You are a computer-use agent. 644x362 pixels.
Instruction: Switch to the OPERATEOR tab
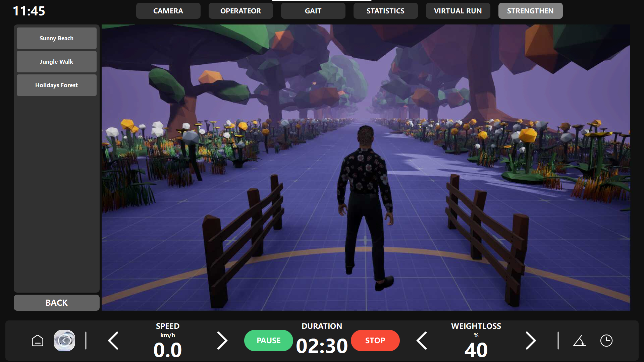point(240,11)
